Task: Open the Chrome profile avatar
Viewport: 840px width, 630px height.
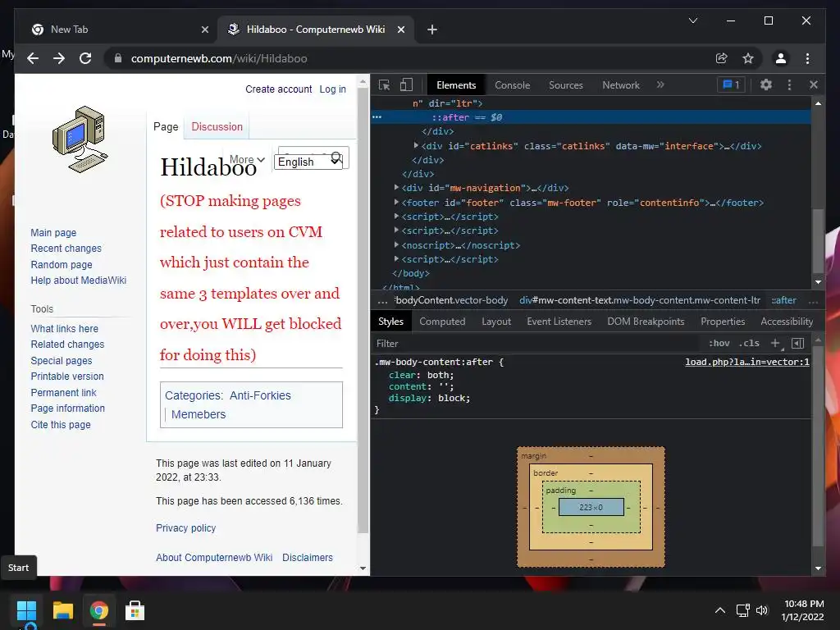Action: pos(781,58)
